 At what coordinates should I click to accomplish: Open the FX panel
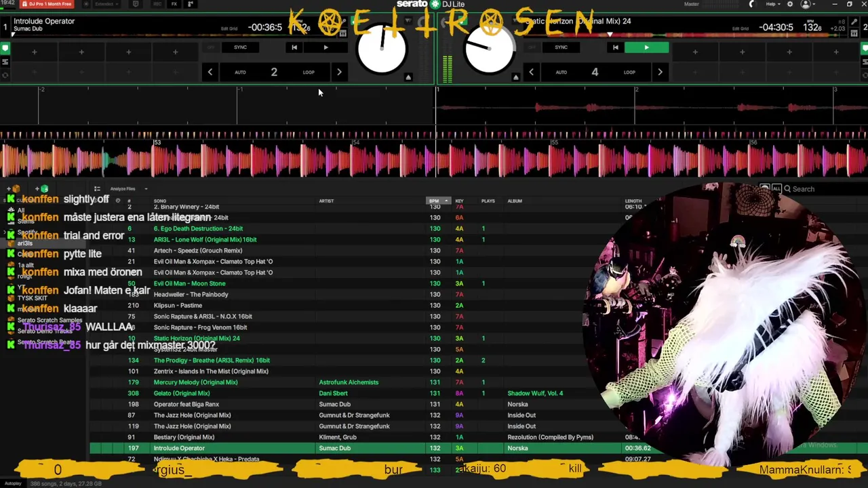tap(174, 4)
